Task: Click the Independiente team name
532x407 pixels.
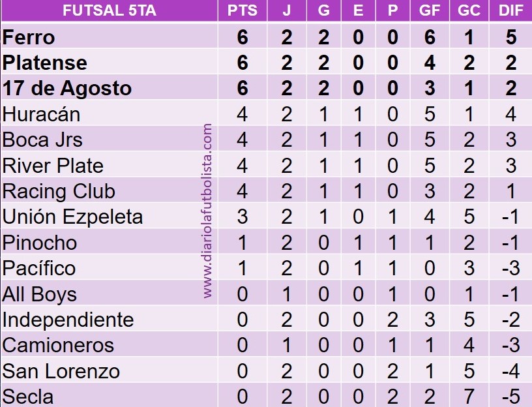Action: click(x=68, y=320)
